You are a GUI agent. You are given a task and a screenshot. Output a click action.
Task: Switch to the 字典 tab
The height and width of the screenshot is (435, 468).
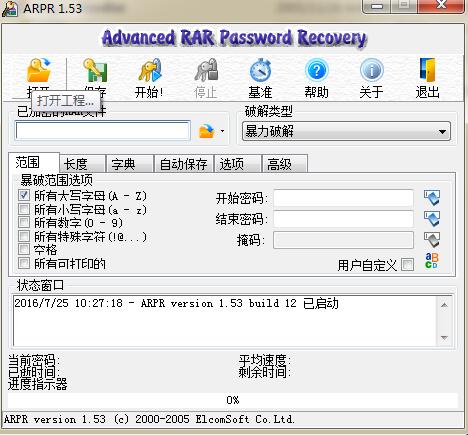(x=130, y=164)
